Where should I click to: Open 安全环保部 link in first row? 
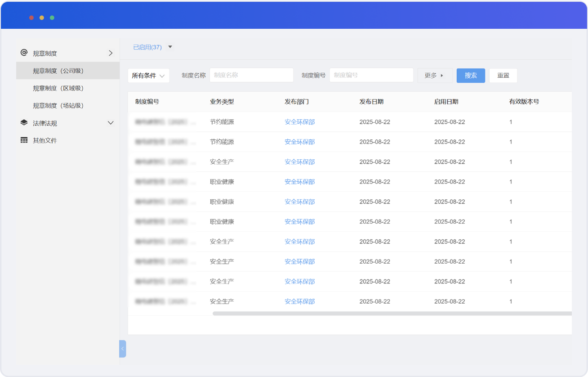(x=299, y=122)
